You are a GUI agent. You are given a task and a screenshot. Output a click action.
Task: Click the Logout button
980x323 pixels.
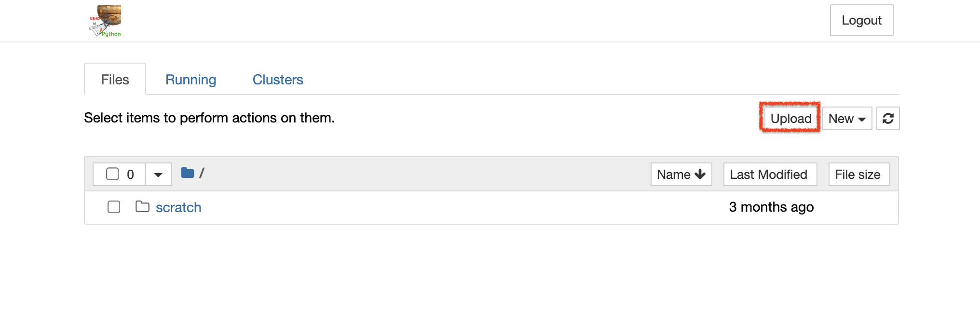861,20
